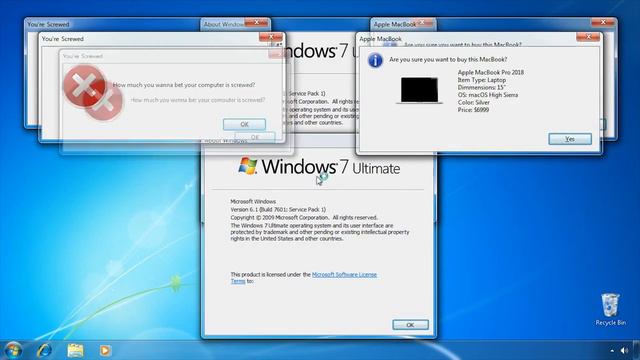Image resolution: width=640 pixels, height=360 pixels.
Task: Click 'OS: macOS High Sierra' text
Action: coord(488,95)
